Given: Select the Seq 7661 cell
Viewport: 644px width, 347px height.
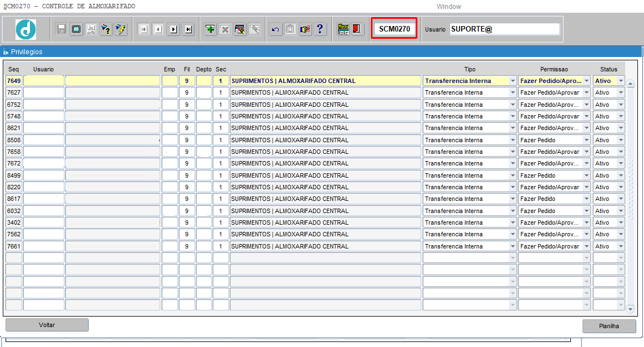Looking at the screenshot, I should (x=14, y=246).
